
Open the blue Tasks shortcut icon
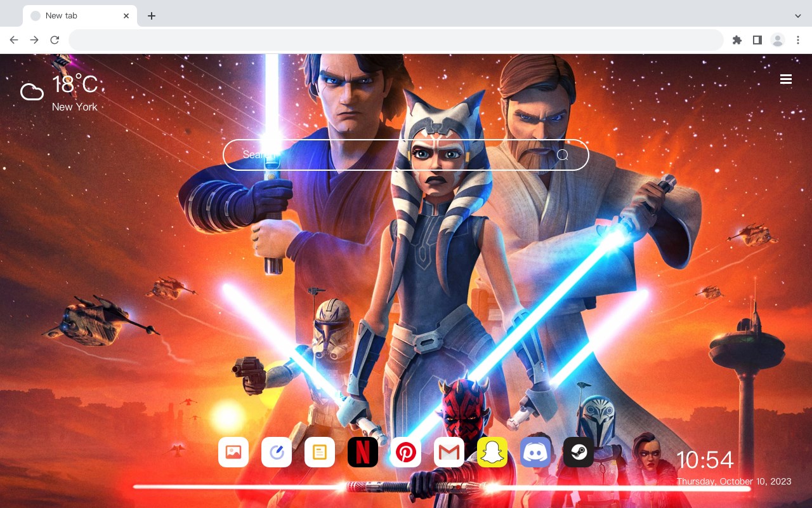pos(277,452)
